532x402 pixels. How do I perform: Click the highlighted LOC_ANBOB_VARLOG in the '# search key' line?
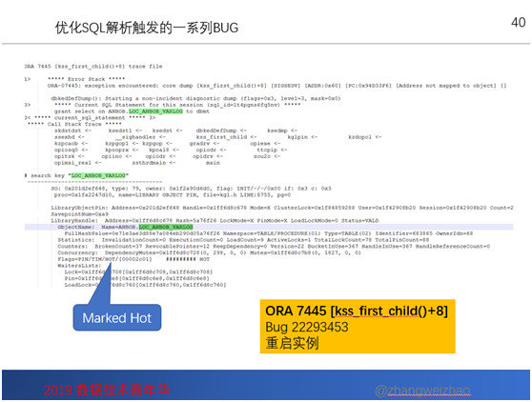point(98,175)
